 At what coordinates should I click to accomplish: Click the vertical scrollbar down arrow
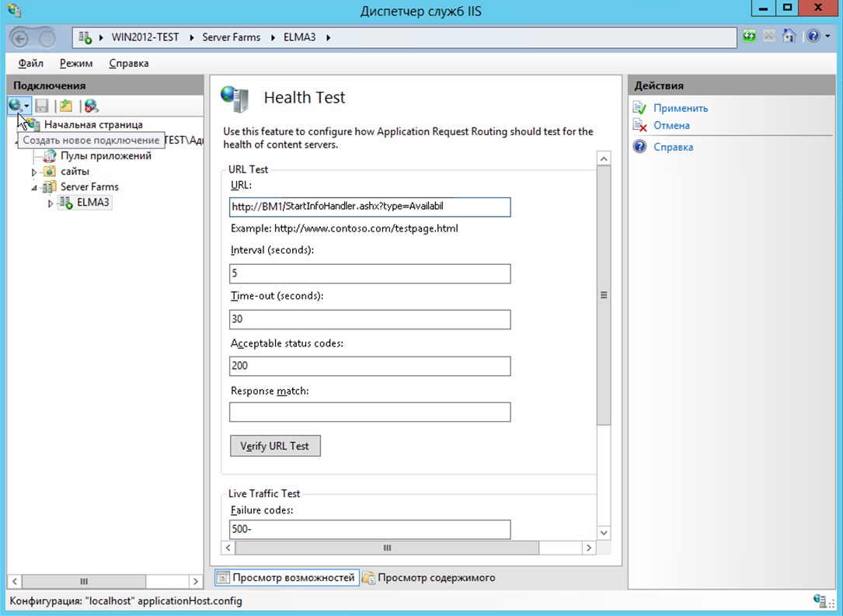point(604,532)
